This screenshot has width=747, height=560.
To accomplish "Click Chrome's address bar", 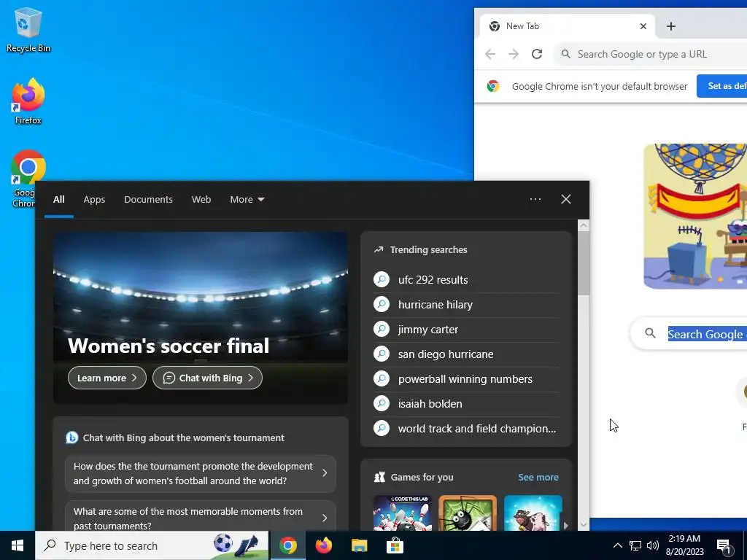I will pyautogui.click(x=650, y=54).
